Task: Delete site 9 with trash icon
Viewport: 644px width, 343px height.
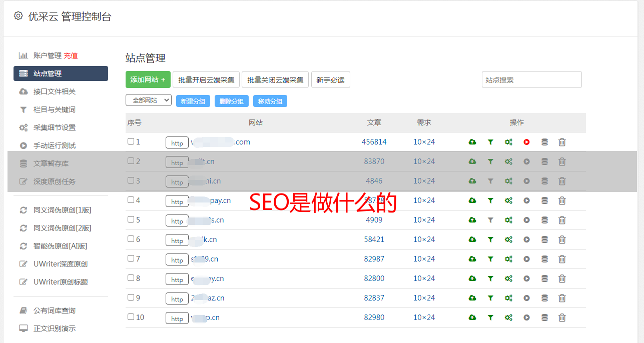Action: tap(562, 298)
